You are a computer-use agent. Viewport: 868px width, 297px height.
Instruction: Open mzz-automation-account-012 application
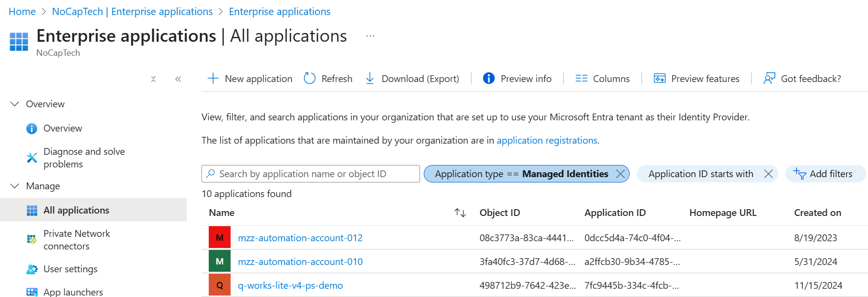point(300,238)
